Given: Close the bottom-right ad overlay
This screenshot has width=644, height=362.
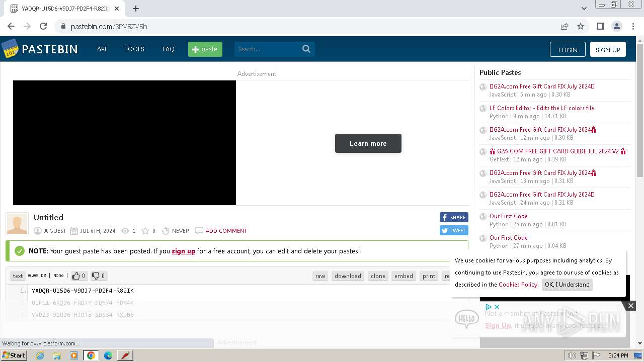Looking at the screenshot, I should pyautogui.click(x=630, y=305).
